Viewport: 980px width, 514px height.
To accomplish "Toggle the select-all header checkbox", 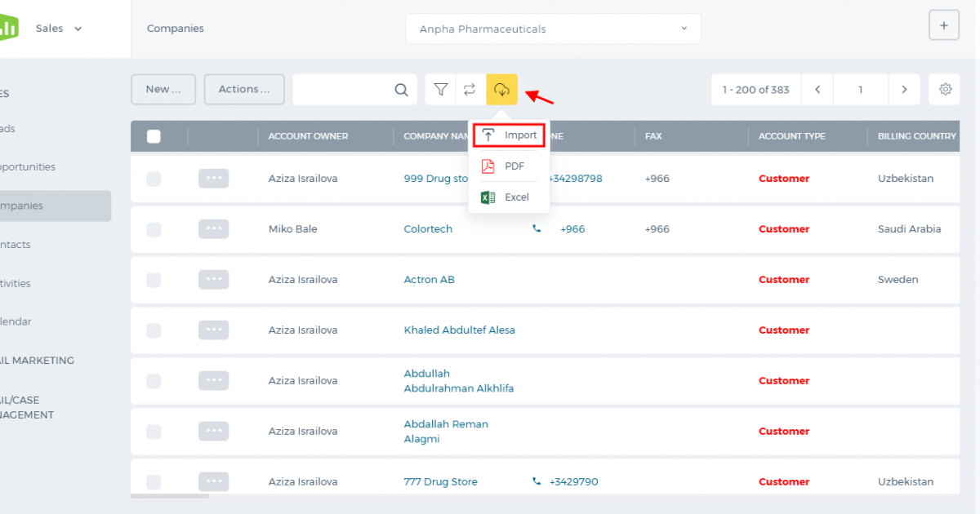I will 154,136.
